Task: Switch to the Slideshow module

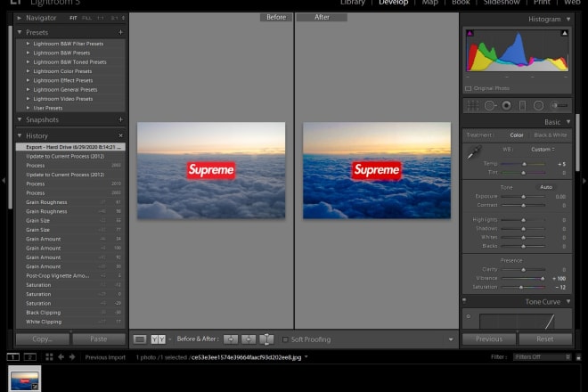Action: (502, 3)
